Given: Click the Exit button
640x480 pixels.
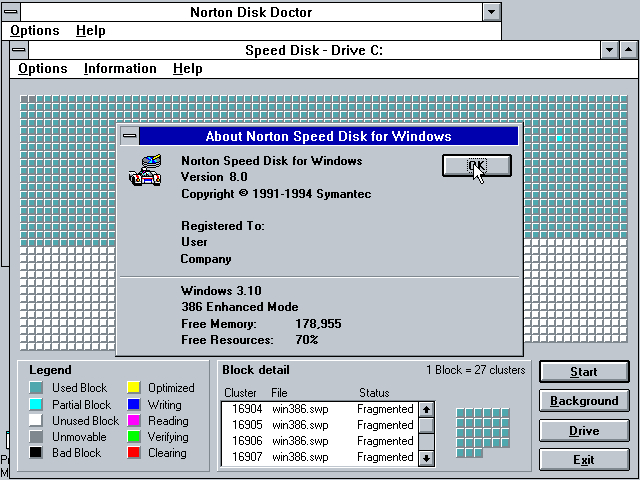Looking at the screenshot, I should [584, 460].
